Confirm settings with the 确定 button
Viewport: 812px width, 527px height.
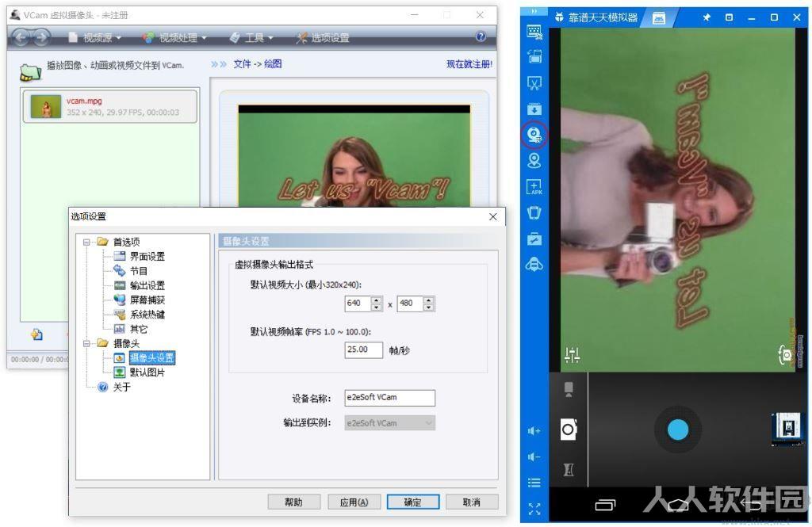tap(412, 502)
